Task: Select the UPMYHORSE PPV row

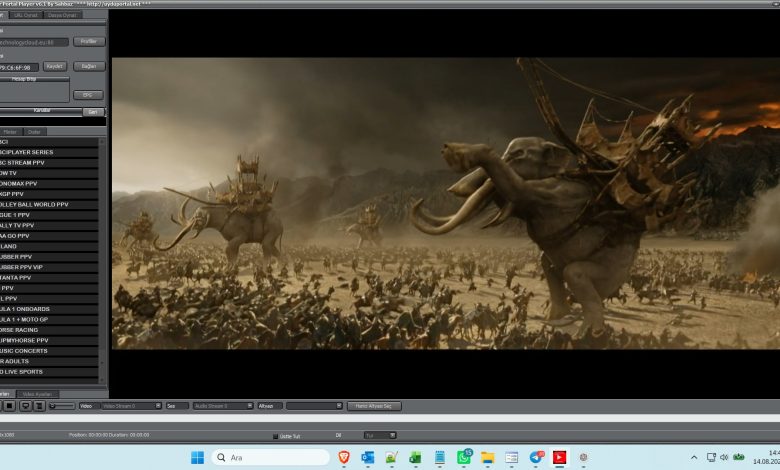Action: 49,340
